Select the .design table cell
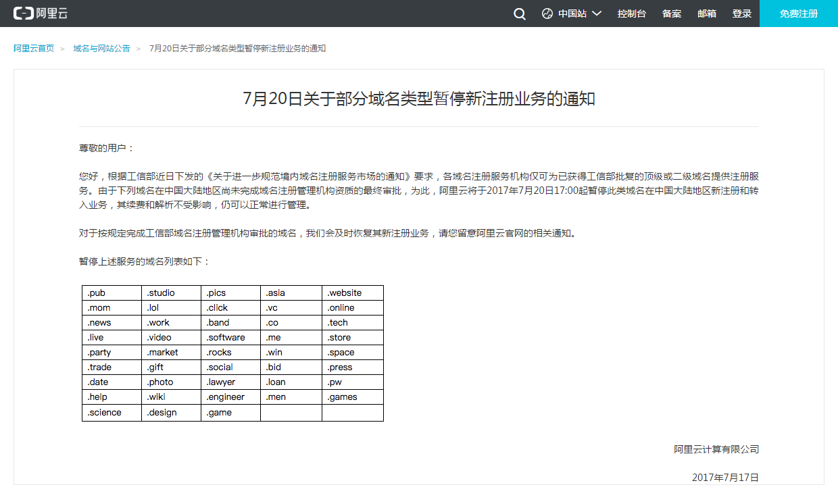This screenshot has height=504, width=838. coord(172,413)
